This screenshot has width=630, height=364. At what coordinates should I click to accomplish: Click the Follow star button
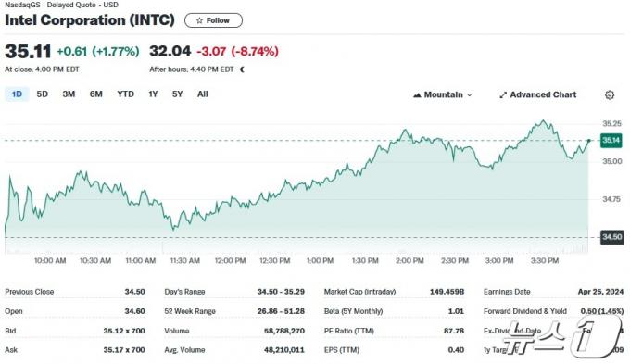coord(213,20)
